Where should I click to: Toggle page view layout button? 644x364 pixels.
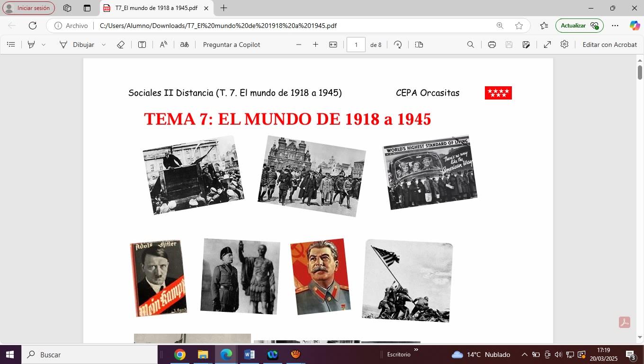(x=419, y=45)
